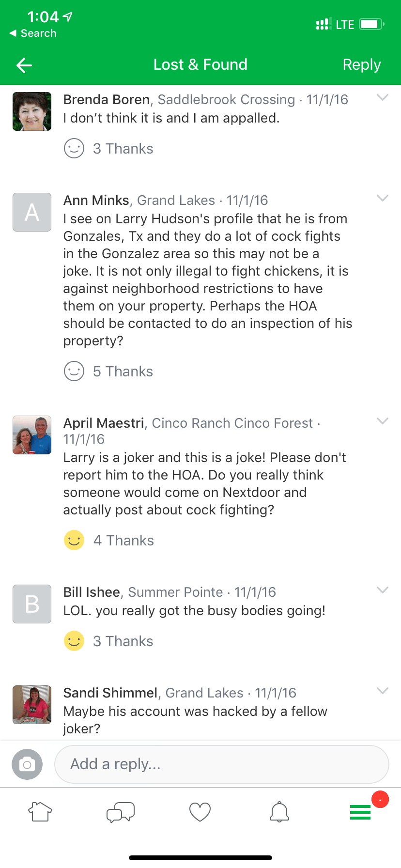
Task: Open the heart recommendations tab
Action: pyautogui.click(x=200, y=812)
